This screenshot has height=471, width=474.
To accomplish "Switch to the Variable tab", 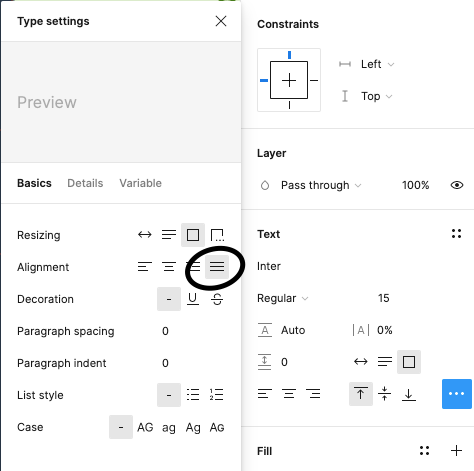I will coord(140,183).
